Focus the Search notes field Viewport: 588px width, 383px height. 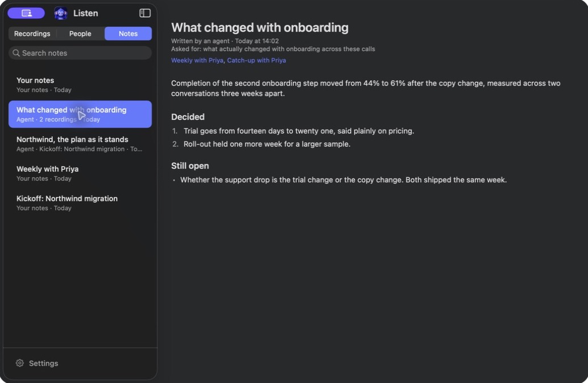click(x=80, y=53)
